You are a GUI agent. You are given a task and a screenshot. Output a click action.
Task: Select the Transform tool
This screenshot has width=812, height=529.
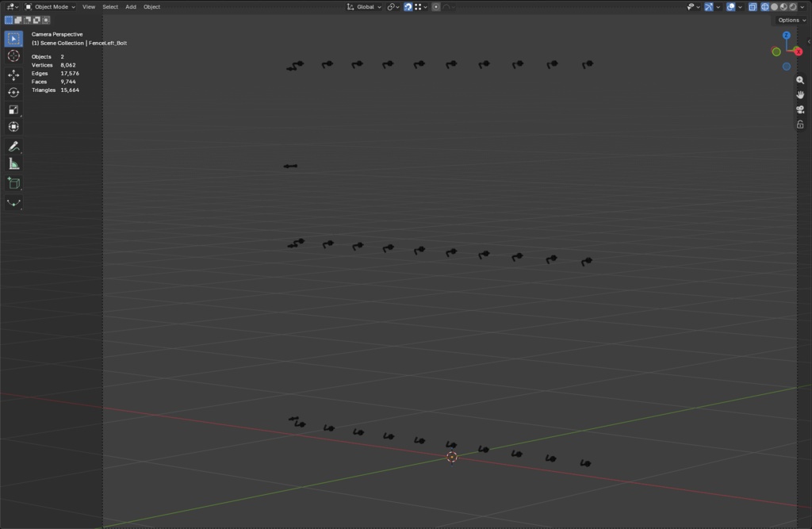point(13,127)
